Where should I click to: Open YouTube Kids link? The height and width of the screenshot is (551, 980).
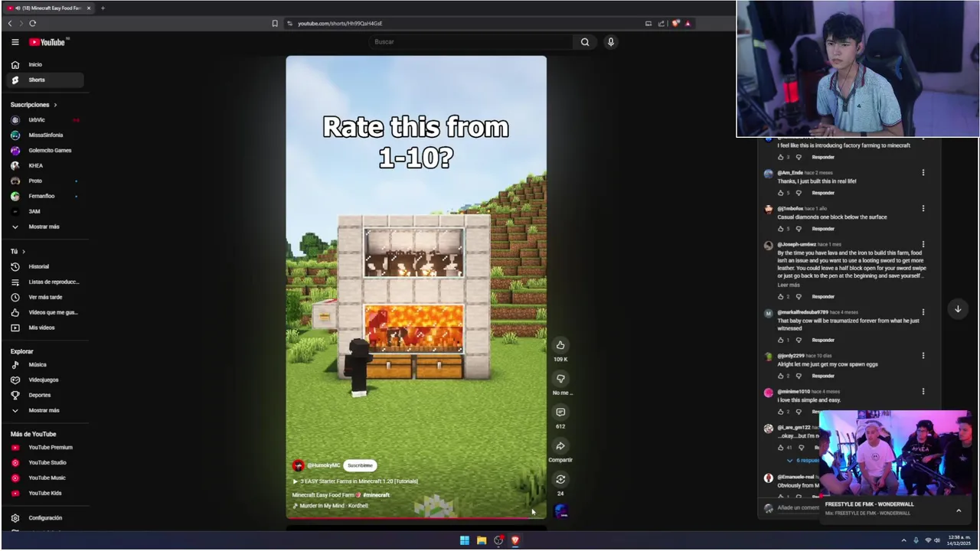pos(45,493)
